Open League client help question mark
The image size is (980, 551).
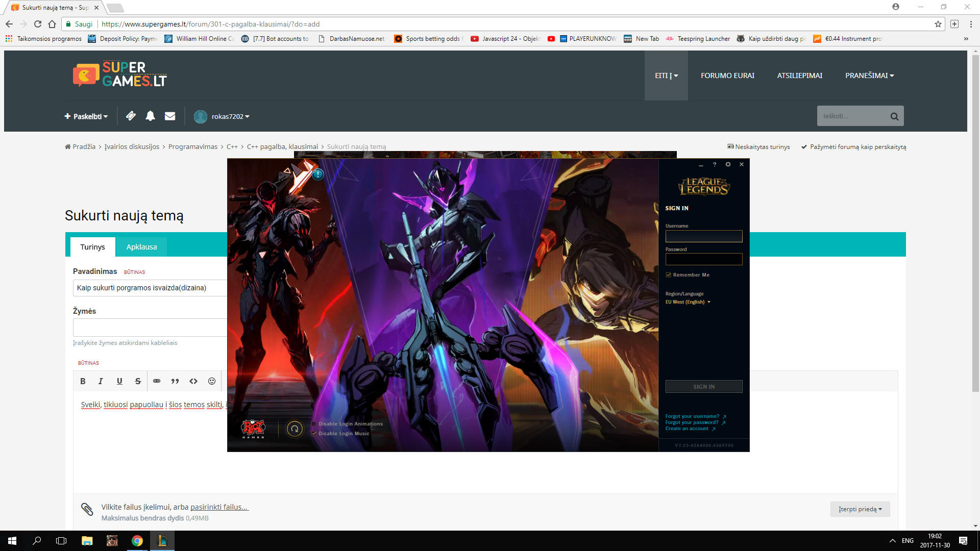coord(715,164)
